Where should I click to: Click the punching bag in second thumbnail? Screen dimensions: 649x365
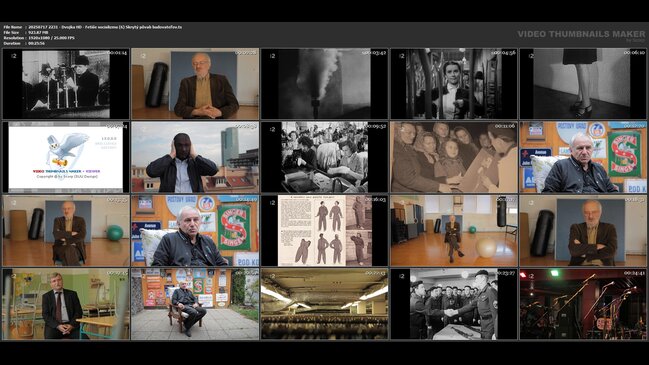(157, 85)
